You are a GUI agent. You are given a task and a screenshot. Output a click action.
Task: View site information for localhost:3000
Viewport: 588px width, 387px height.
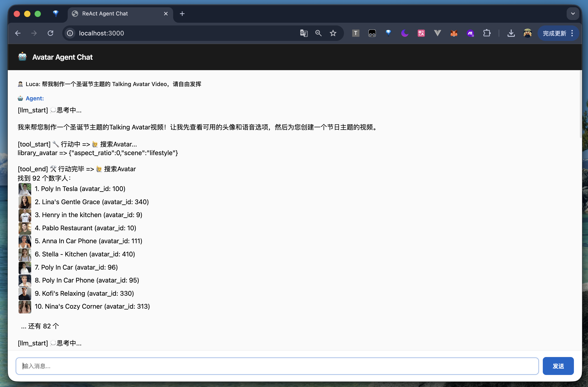70,33
